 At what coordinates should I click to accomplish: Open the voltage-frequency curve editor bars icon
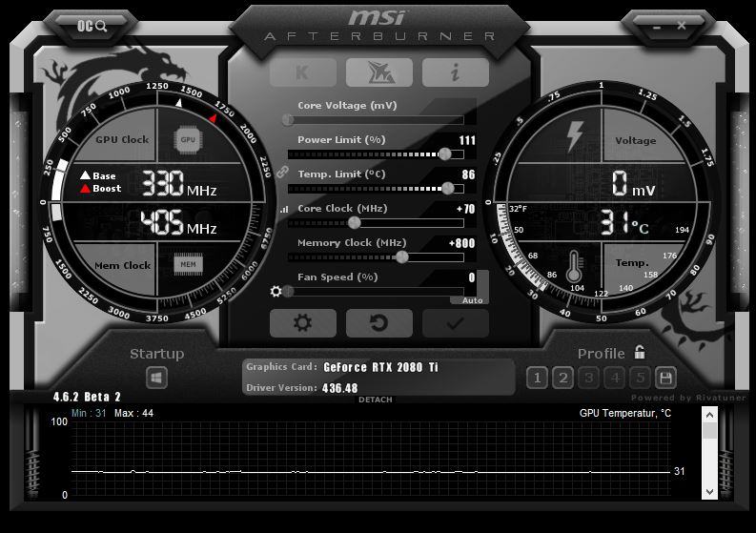(284, 210)
